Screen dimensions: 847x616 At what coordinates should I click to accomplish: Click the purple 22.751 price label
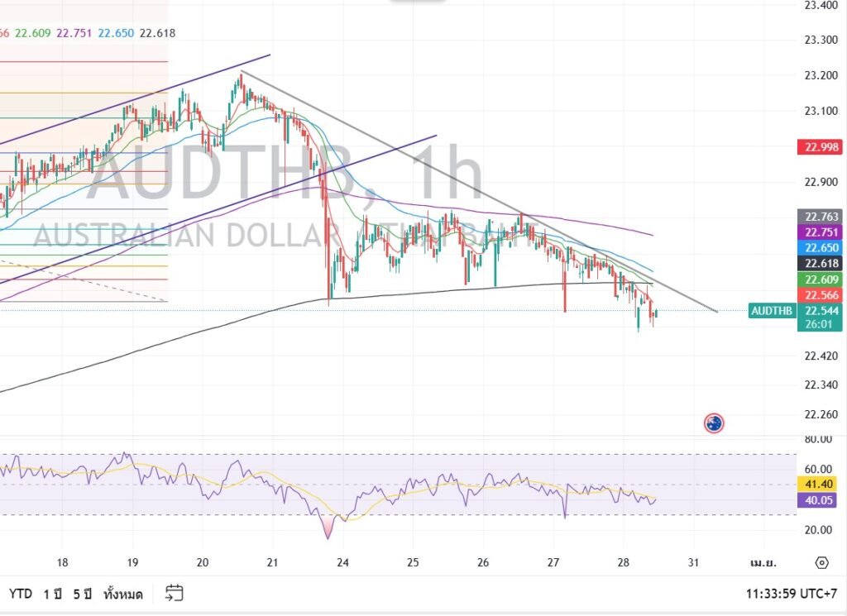(820, 232)
